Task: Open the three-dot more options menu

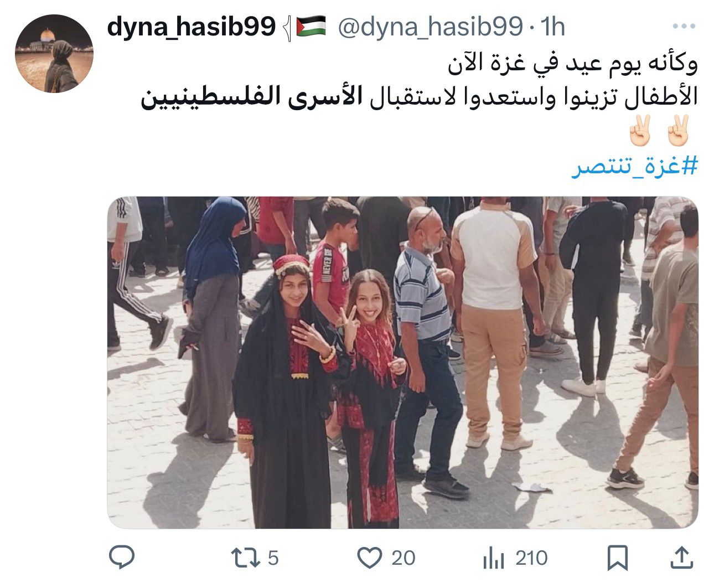Action: click(x=684, y=26)
